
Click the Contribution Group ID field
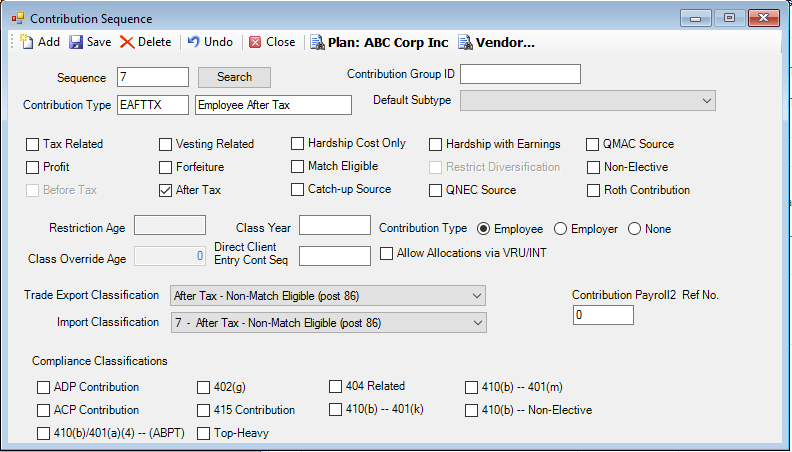click(x=520, y=74)
